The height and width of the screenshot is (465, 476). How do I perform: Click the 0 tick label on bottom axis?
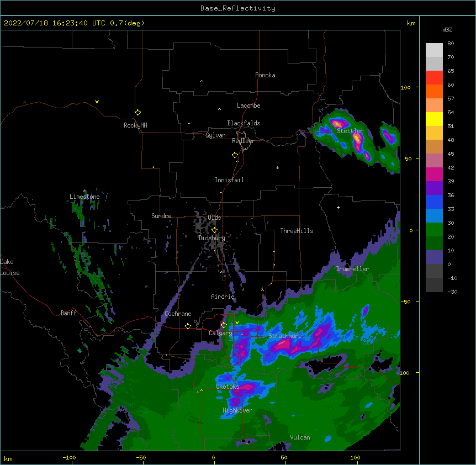213,457
